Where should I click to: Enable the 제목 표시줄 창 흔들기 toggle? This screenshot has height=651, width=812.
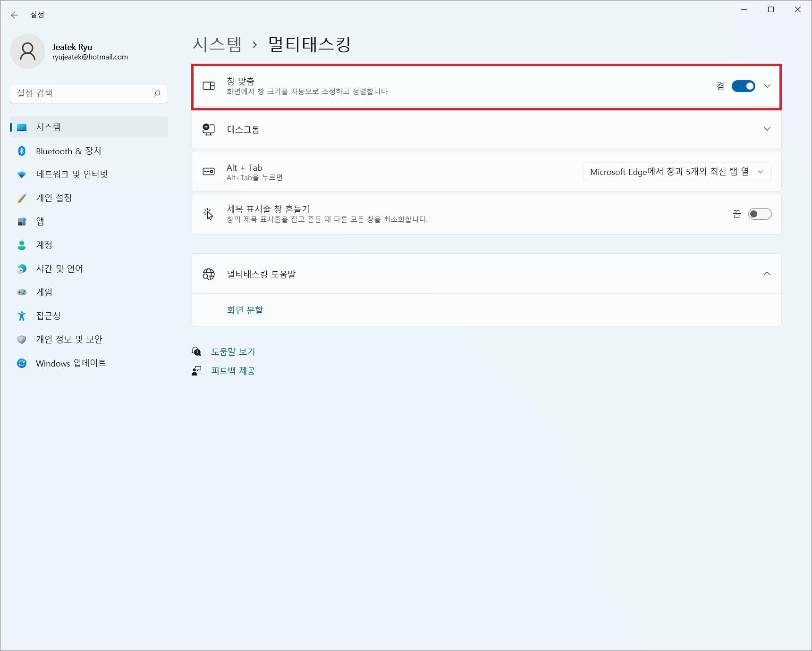760,214
